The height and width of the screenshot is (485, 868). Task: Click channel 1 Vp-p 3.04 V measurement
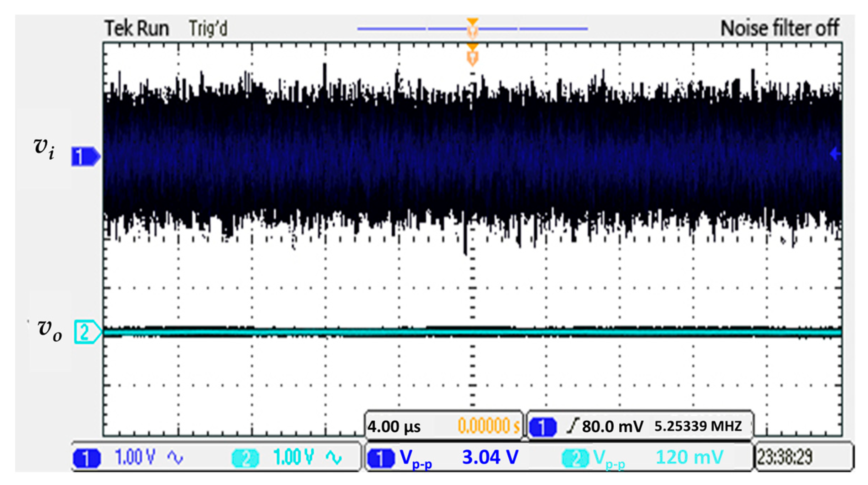click(x=490, y=458)
